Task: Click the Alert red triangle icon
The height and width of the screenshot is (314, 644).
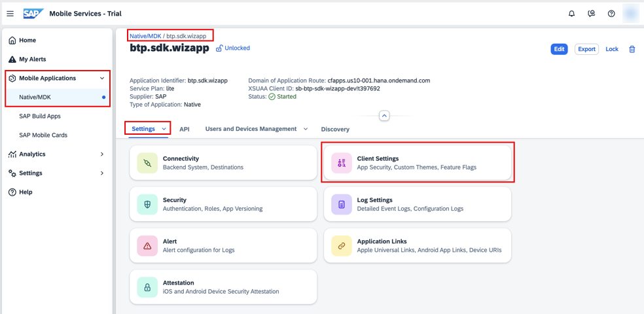Action: pos(147,245)
